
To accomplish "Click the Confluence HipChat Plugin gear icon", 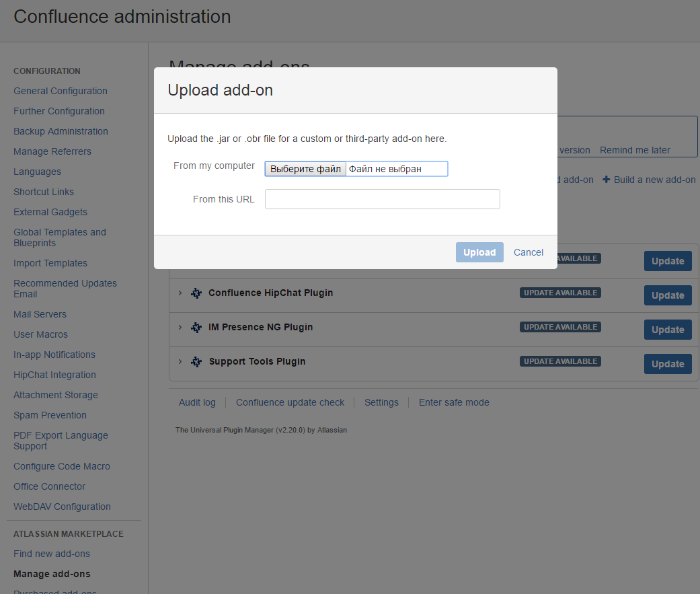I will pos(196,293).
